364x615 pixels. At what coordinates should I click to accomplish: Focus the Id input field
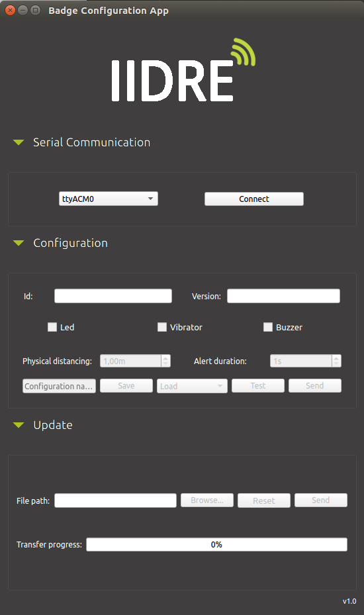(113, 296)
